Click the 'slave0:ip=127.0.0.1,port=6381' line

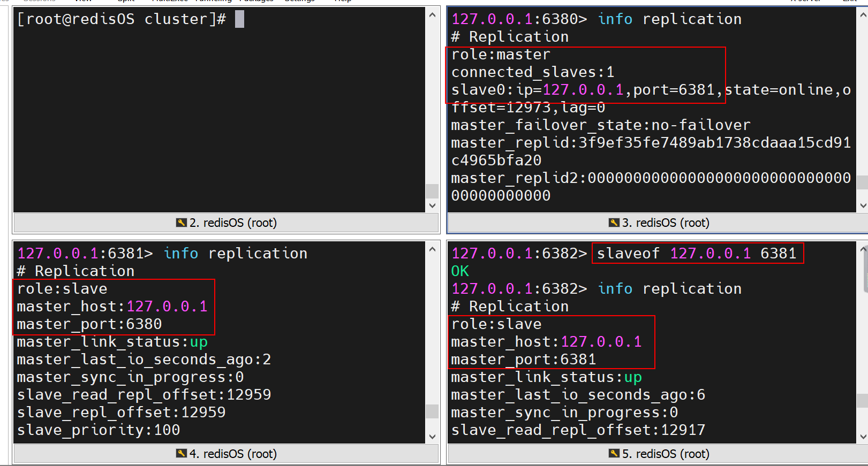tap(583, 90)
